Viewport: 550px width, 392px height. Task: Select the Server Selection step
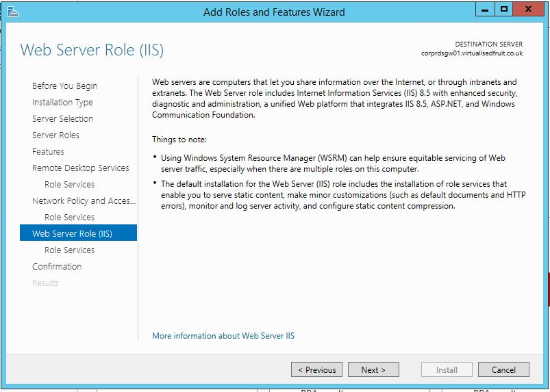click(x=62, y=118)
